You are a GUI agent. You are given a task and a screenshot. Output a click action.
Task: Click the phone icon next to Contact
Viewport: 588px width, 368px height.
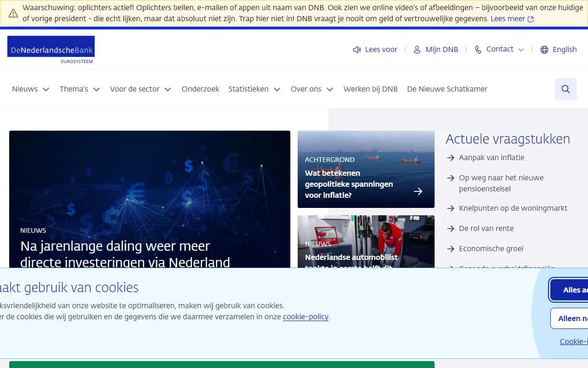478,50
